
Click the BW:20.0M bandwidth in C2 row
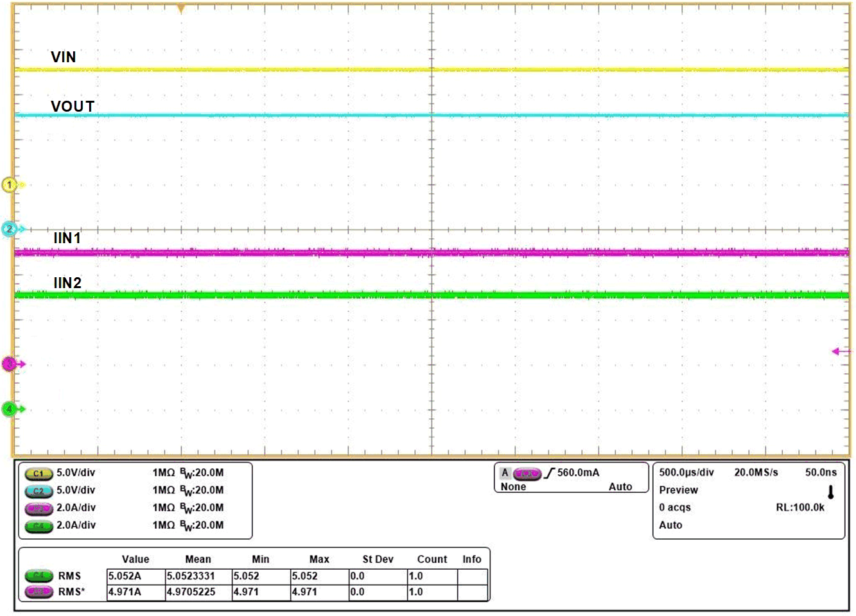click(x=202, y=491)
